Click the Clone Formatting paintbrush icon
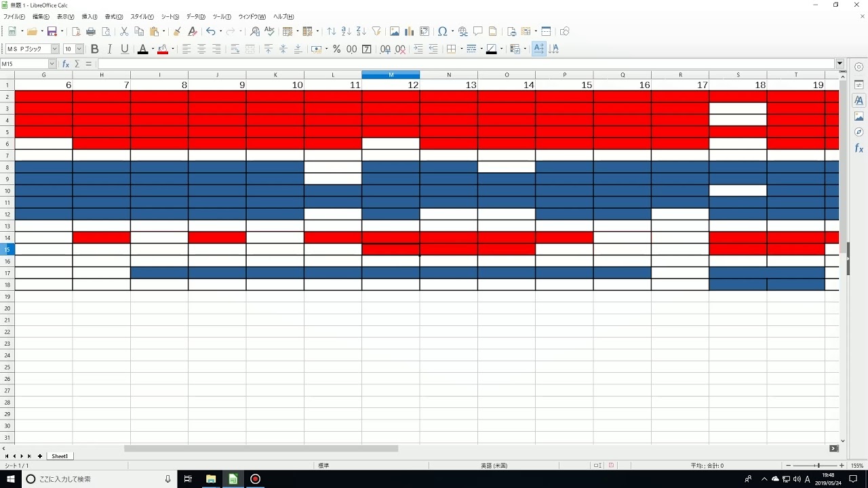The image size is (868, 488). [x=177, y=31]
